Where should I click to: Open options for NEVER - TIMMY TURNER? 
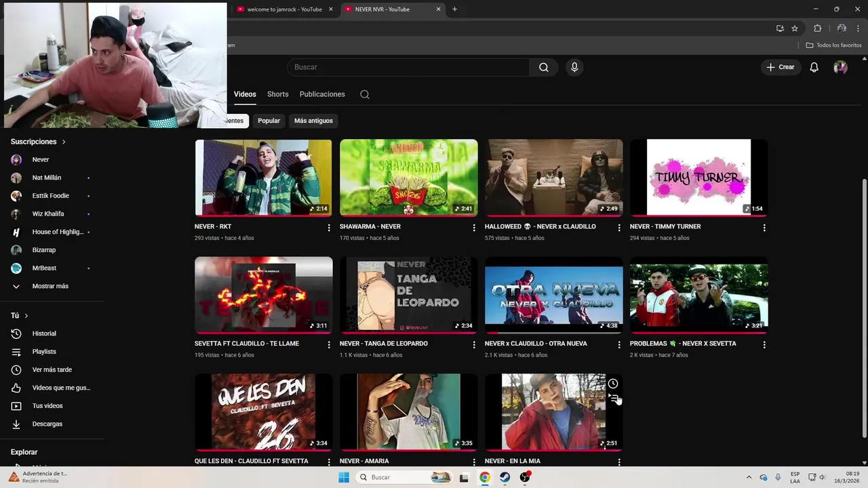[764, 228]
